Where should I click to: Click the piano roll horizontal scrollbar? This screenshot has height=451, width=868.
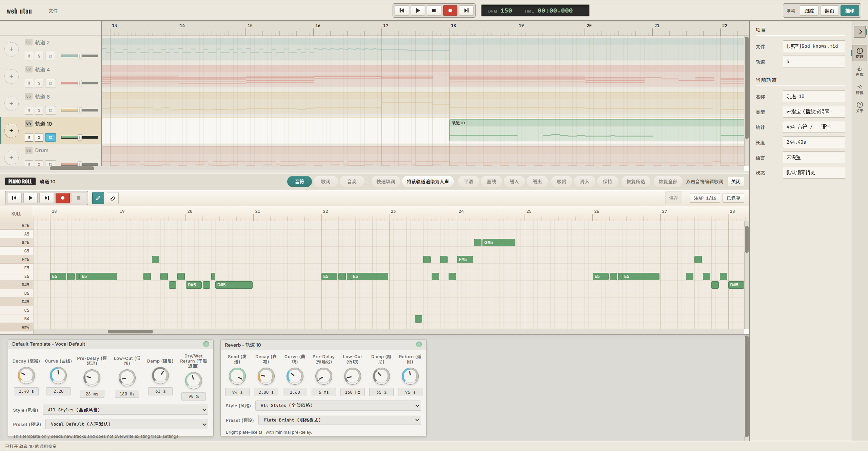130,331
